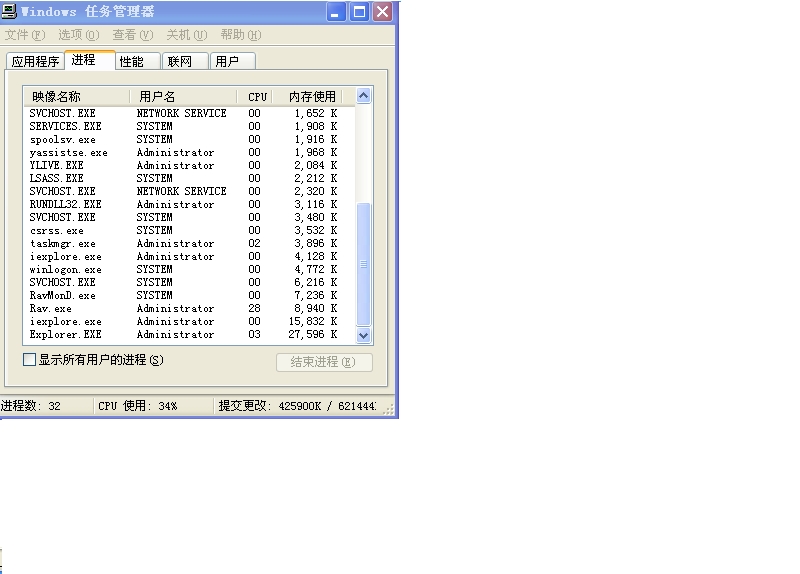Minimize the Task Manager window
This screenshot has height=574, width=800.
335,12
